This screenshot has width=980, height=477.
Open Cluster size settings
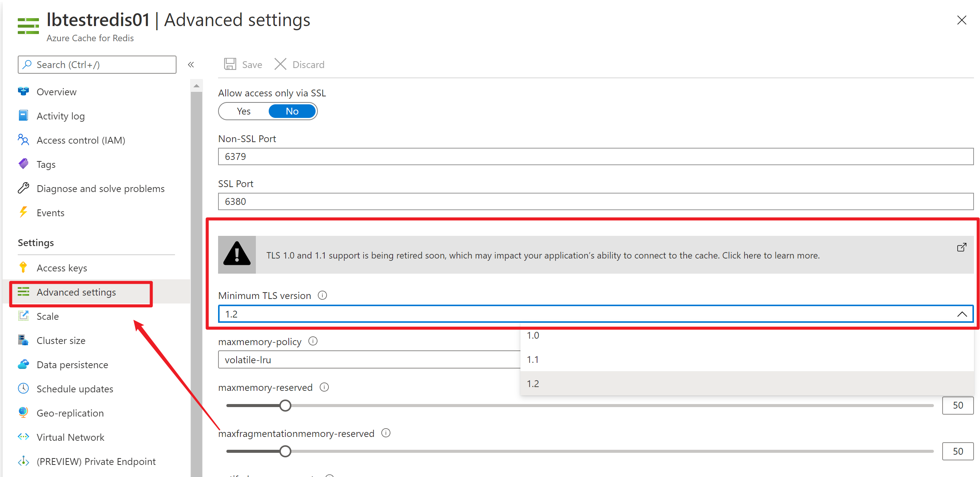pyautogui.click(x=61, y=341)
